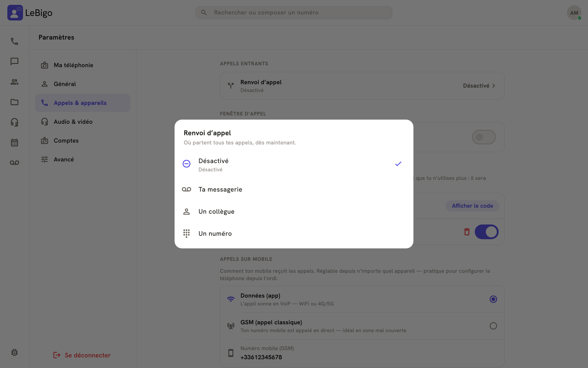Click the antenna icon beside GSM option
Viewport: 588px width, 368px height.
(231, 326)
